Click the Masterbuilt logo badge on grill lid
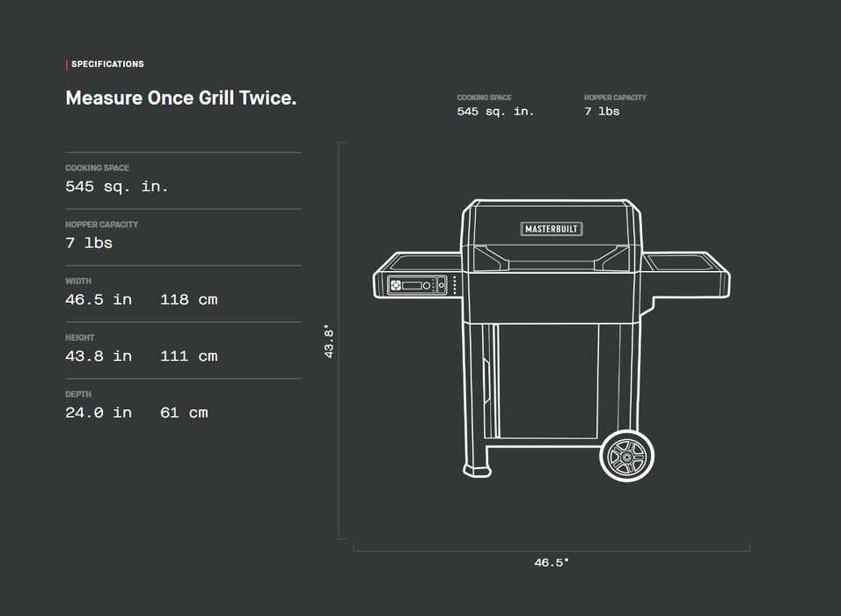This screenshot has width=841, height=616. coord(552,230)
